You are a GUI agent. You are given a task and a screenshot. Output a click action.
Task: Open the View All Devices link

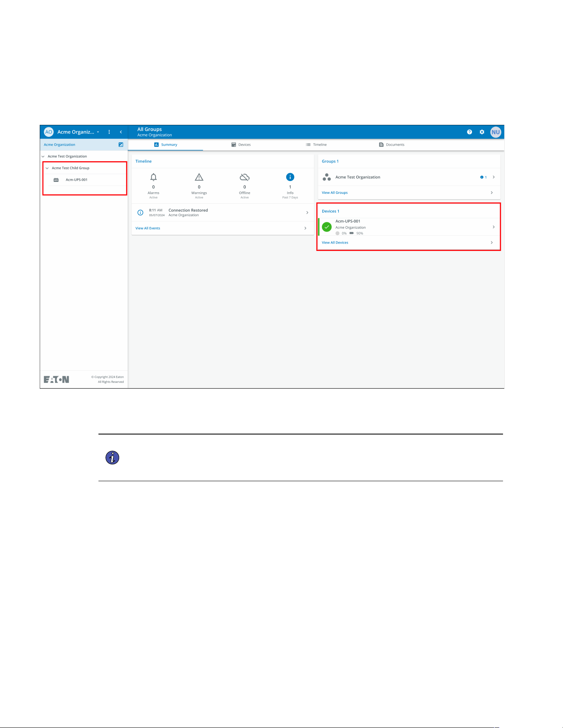coord(335,243)
